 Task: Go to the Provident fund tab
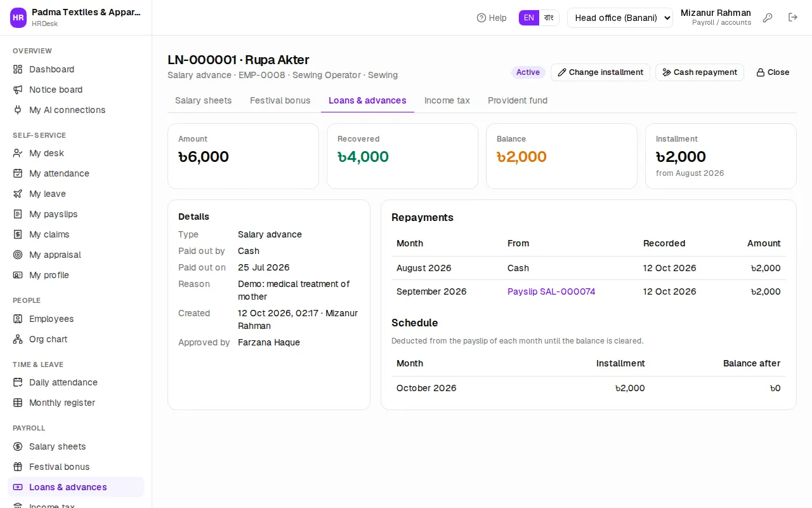coord(518,100)
